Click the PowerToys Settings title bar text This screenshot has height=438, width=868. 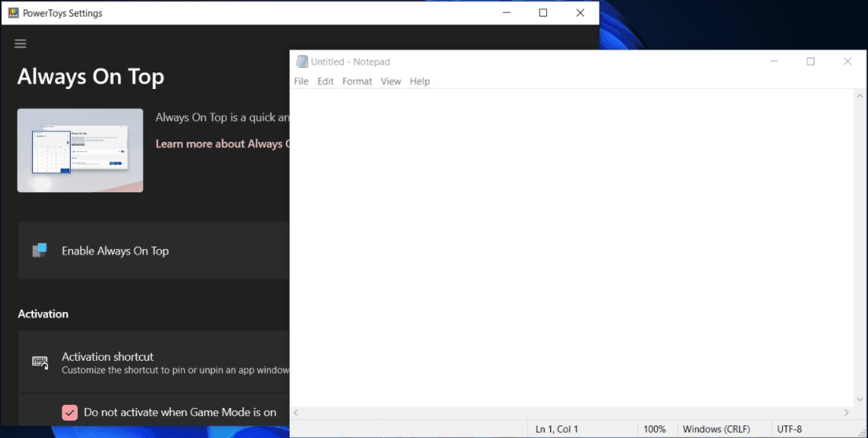62,13
